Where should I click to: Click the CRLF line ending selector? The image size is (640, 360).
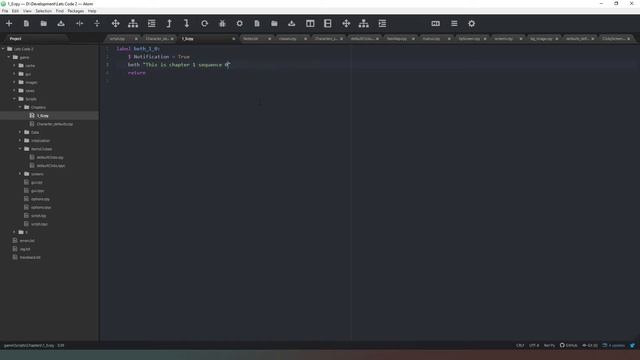(x=520, y=346)
